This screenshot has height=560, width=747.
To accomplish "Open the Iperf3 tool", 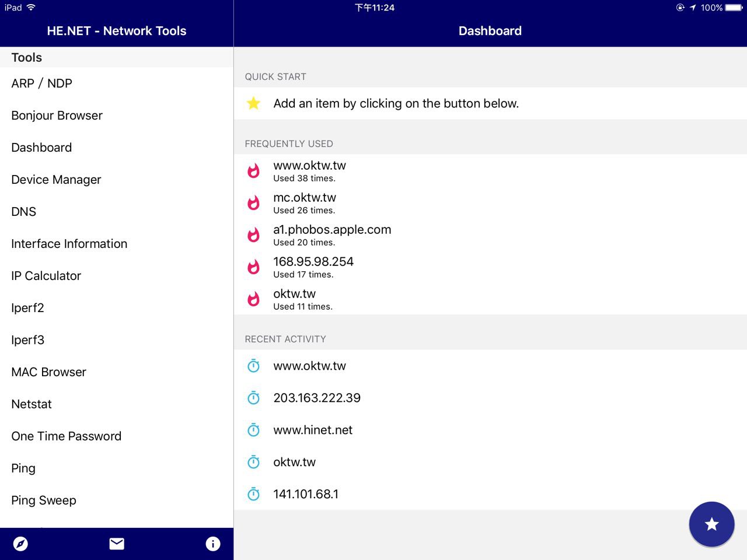I will pyautogui.click(x=117, y=340).
